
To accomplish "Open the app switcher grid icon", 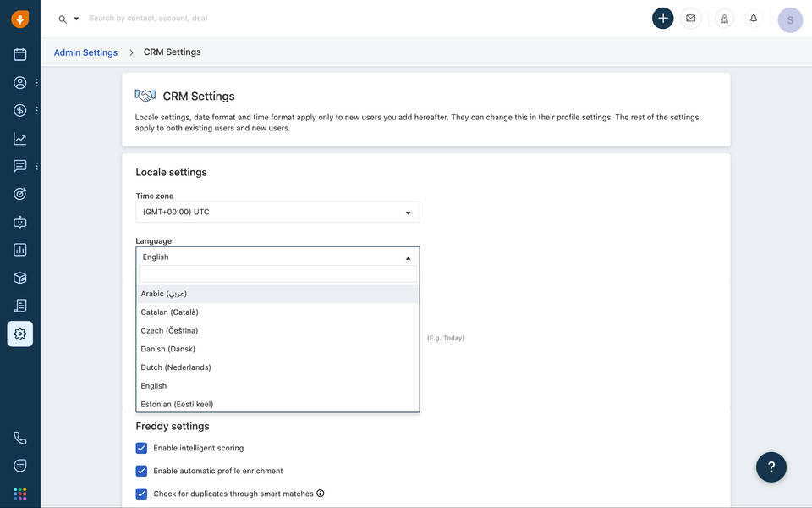I will [19, 494].
